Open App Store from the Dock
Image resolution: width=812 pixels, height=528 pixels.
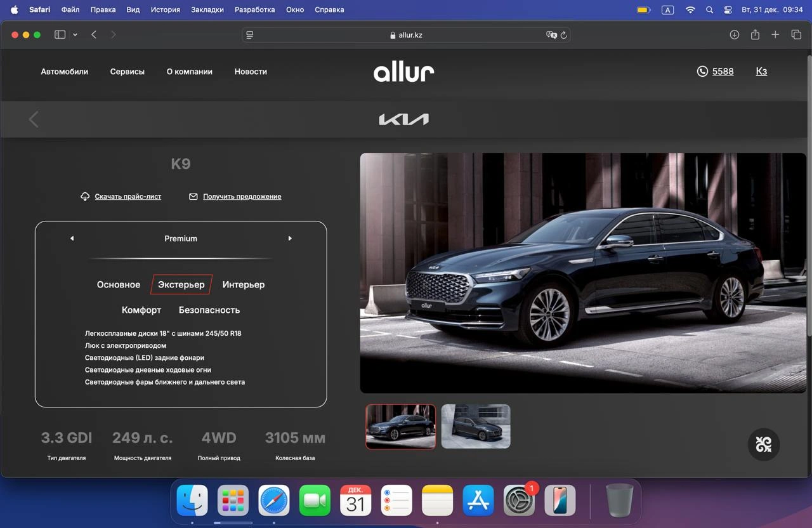[478, 501]
